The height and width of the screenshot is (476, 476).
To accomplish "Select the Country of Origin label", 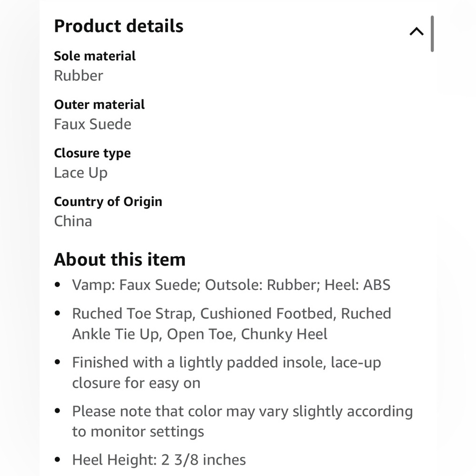I will pyautogui.click(x=108, y=202).
